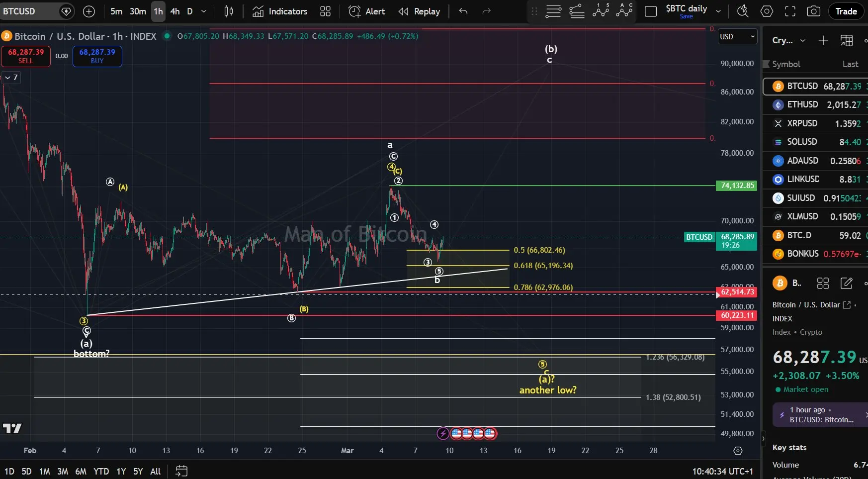Enter fullscreen mode
The height and width of the screenshot is (479, 868).
(790, 11)
